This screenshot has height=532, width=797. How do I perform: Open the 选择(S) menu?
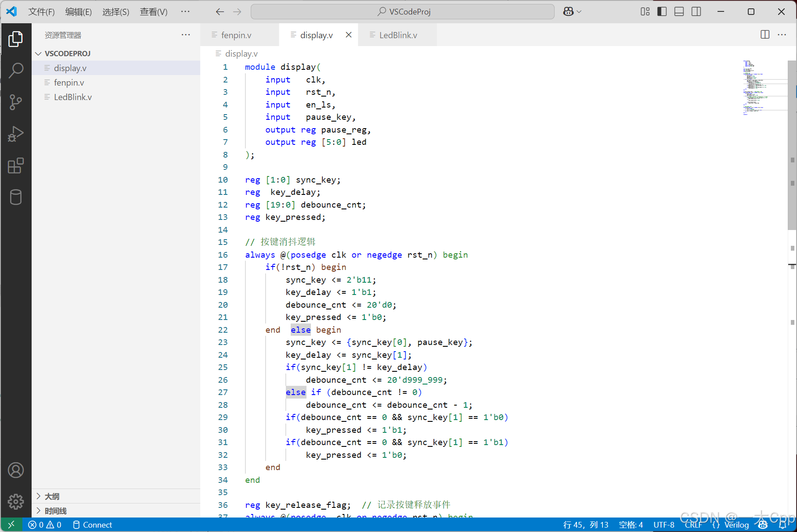pos(116,12)
